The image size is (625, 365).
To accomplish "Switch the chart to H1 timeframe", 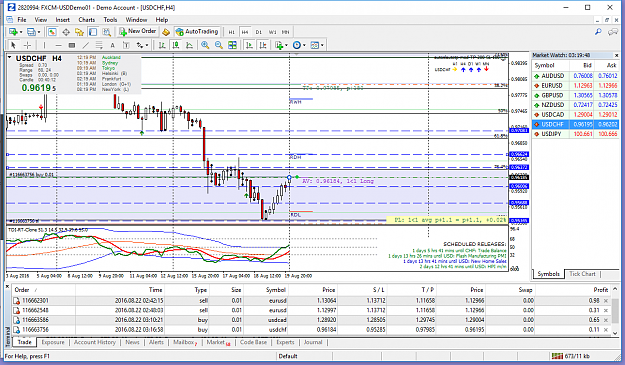I will tap(232, 32).
